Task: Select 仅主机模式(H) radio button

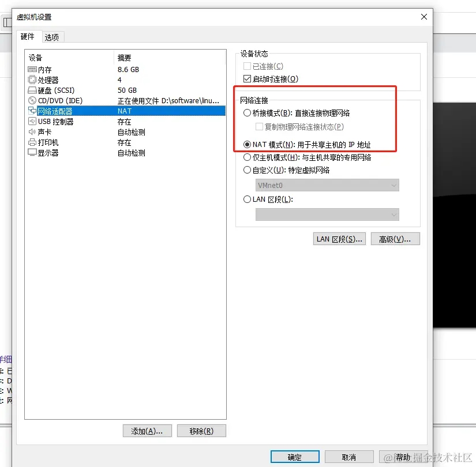Action: pos(247,157)
